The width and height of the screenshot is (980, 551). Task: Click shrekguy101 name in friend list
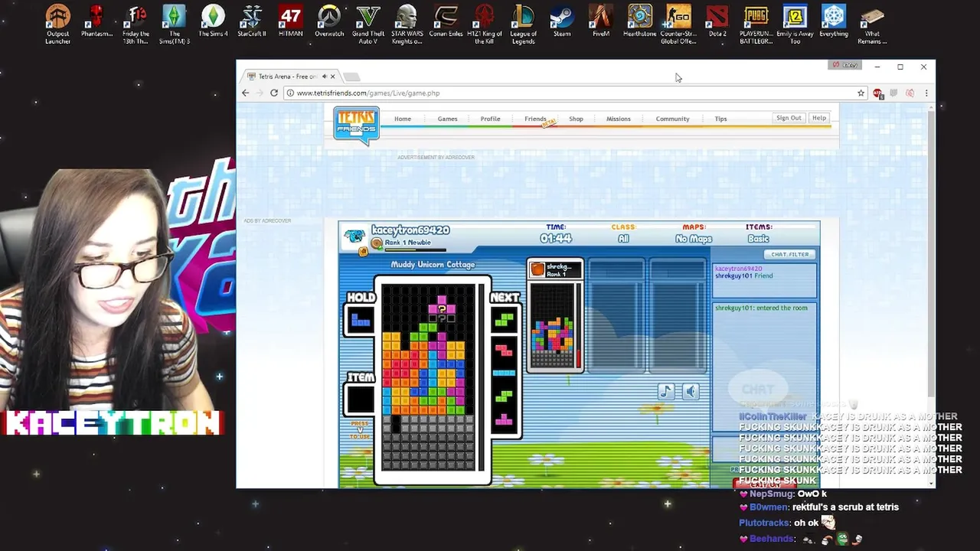[x=733, y=275]
